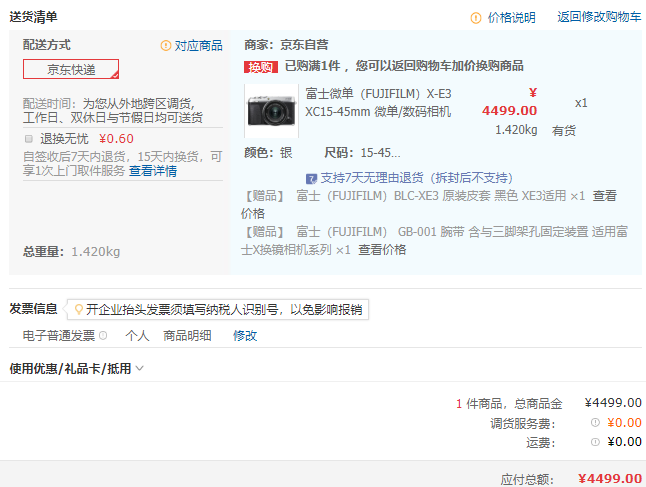The width and height of the screenshot is (646, 487).
Task: Open product title 富士微单 X-E3
Action: 378,103
